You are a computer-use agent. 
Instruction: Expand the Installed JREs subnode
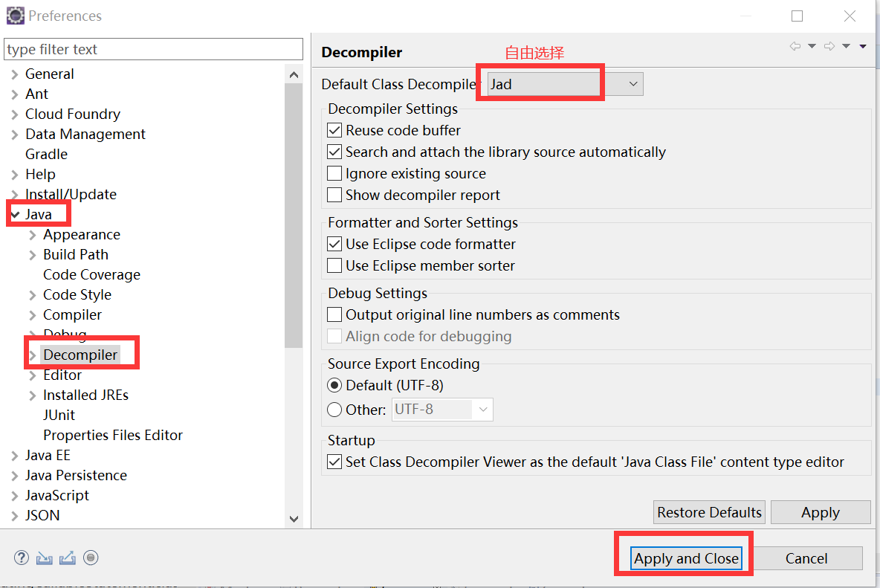(33, 395)
